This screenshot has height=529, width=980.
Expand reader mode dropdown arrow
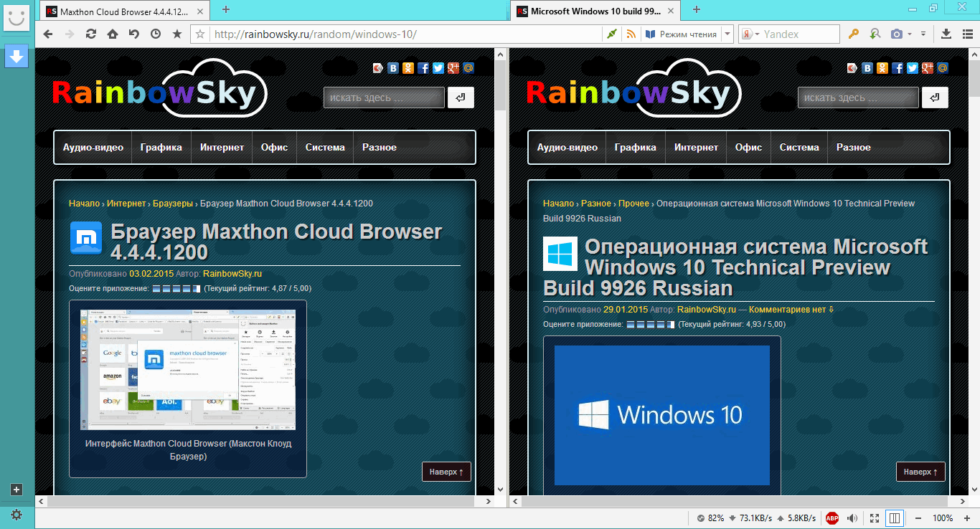tap(727, 34)
